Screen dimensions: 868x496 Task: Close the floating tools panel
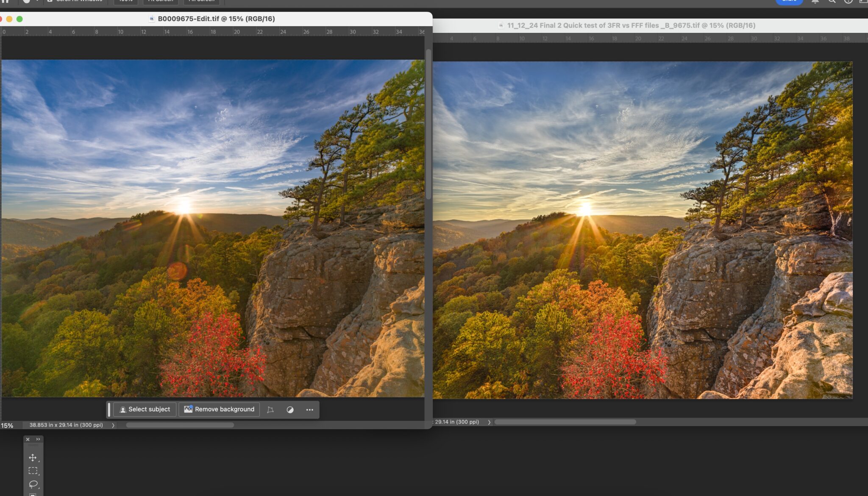(28, 439)
